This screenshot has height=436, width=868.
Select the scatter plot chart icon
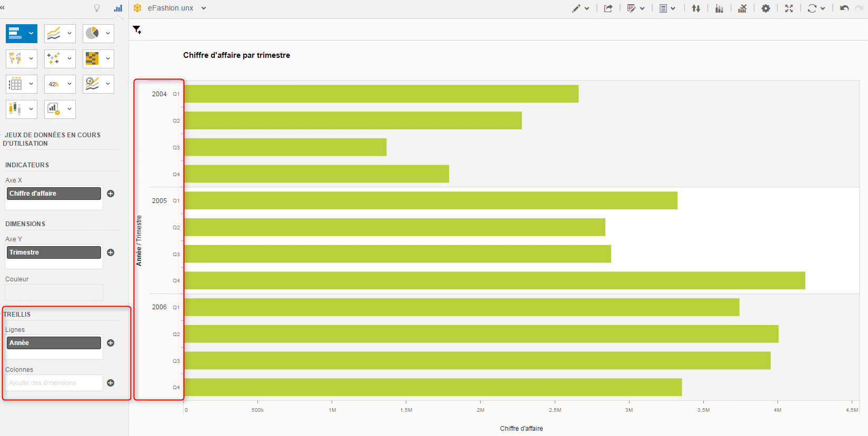[x=54, y=58]
